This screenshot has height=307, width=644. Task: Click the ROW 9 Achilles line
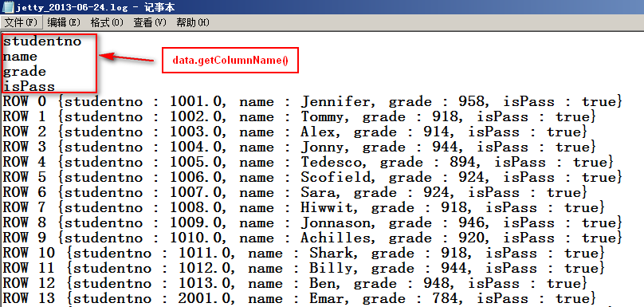tap(312, 238)
